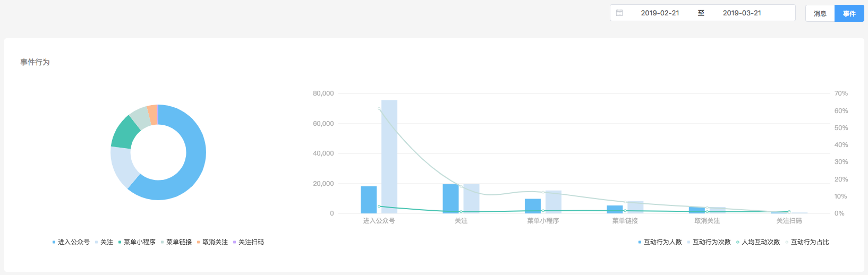Hide 取消关注 series via legend
The image size is (868, 275).
[215, 242]
